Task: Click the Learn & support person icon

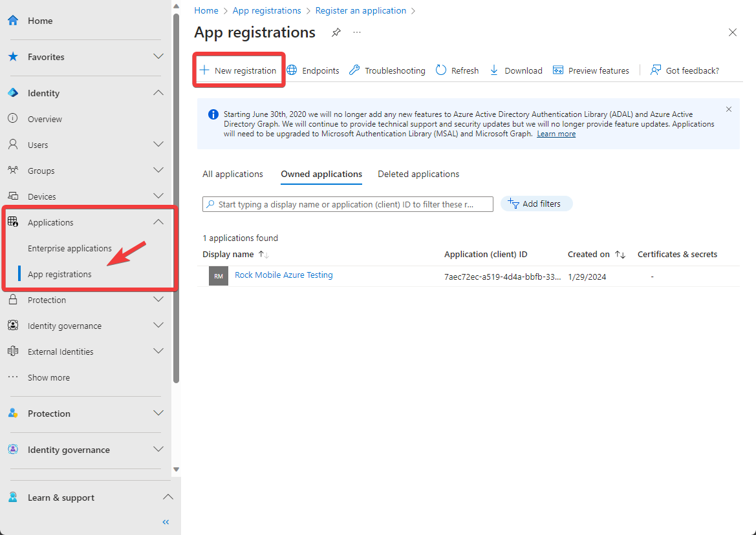Action: pos(13,497)
